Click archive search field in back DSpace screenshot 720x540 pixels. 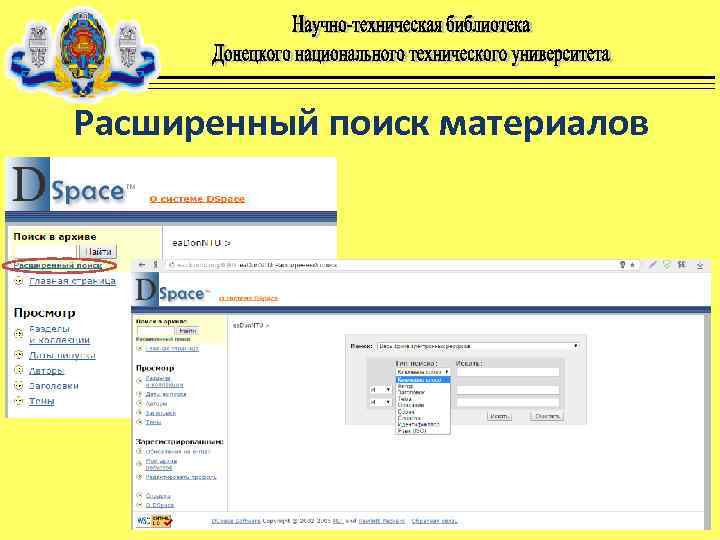pos(45,252)
